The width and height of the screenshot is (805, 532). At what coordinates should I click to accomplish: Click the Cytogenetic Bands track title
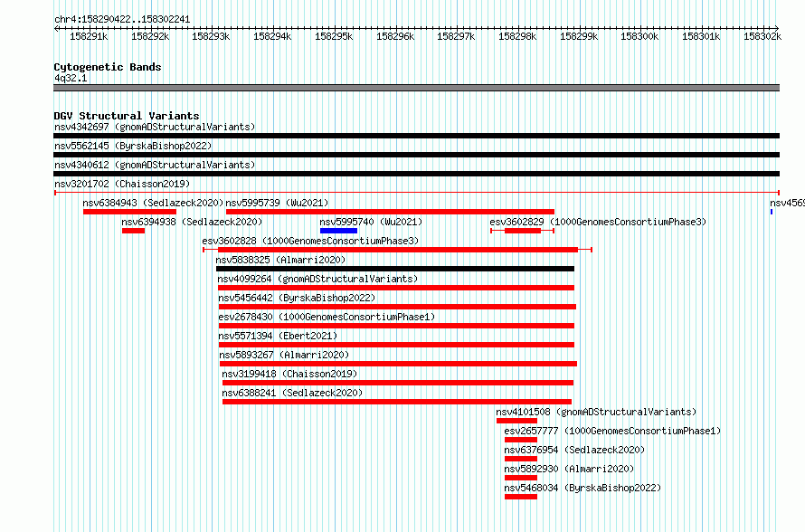[x=108, y=67]
